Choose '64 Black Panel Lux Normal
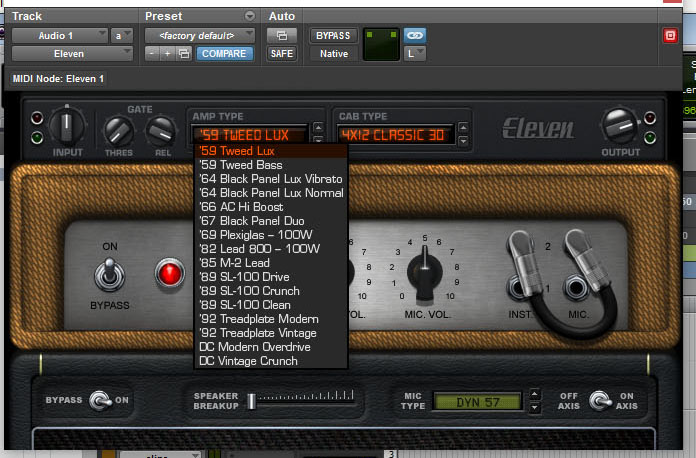Image resolution: width=696 pixels, height=458 pixels. tap(271, 193)
